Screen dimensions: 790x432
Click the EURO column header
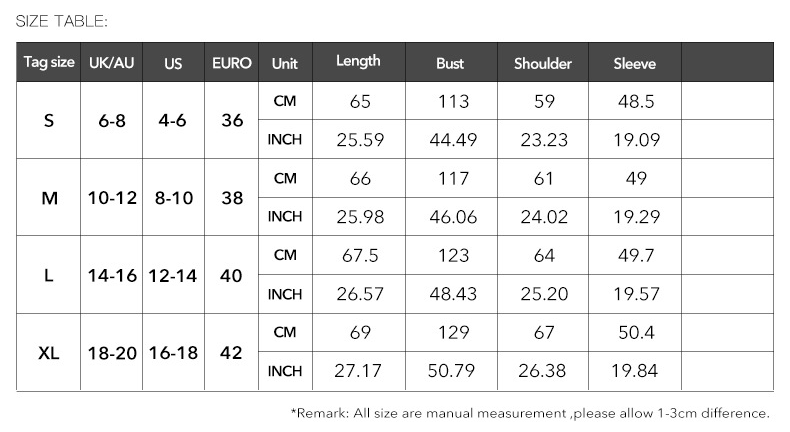pos(232,63)
